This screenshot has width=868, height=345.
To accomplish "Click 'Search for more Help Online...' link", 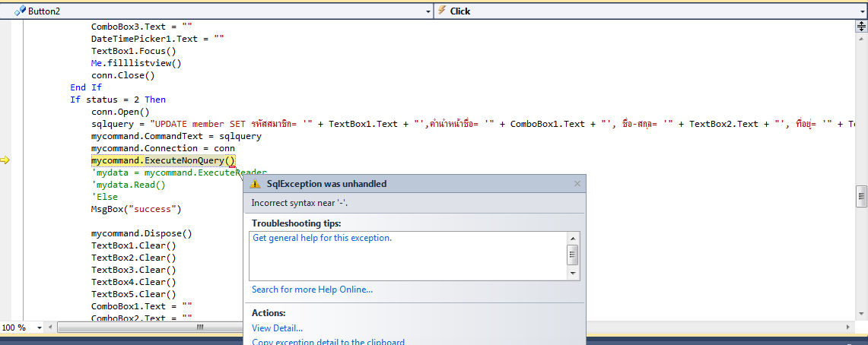I will click(312, 290).
